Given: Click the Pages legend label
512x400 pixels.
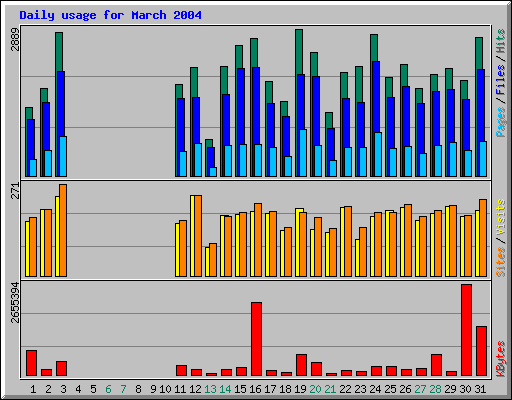Looking at the screenshot, I should pos(501,122).
